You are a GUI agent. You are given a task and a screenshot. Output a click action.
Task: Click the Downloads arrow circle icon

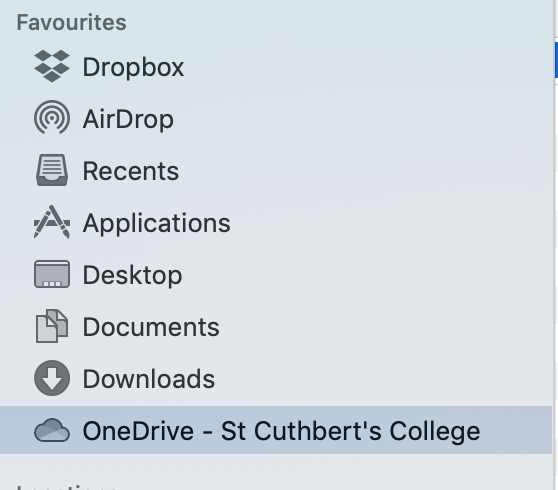[x=52, y=378]
